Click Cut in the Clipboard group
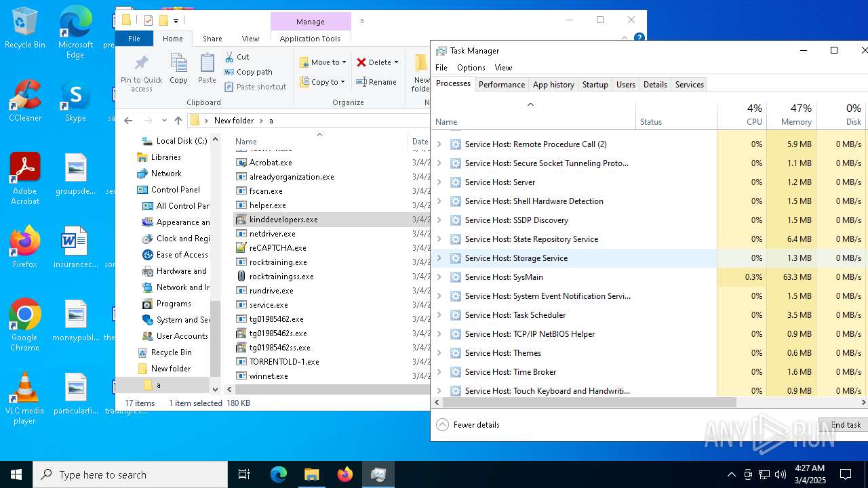 237,57
